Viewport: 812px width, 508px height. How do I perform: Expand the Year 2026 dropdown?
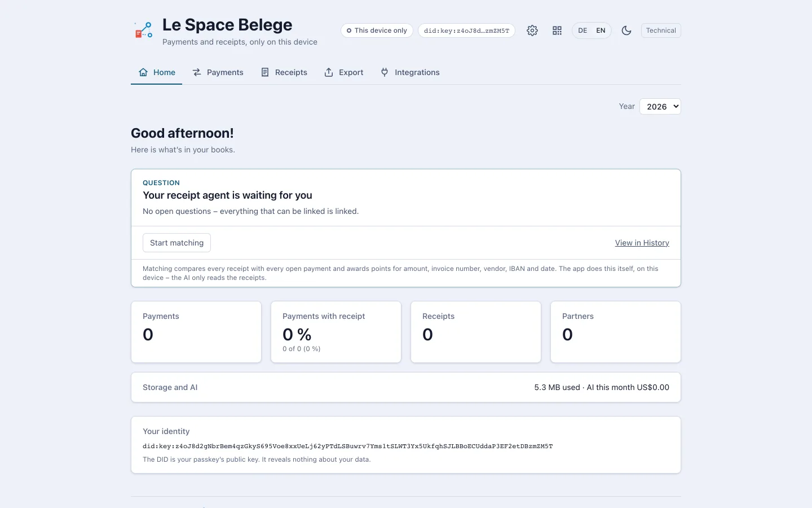click(660, 106)
